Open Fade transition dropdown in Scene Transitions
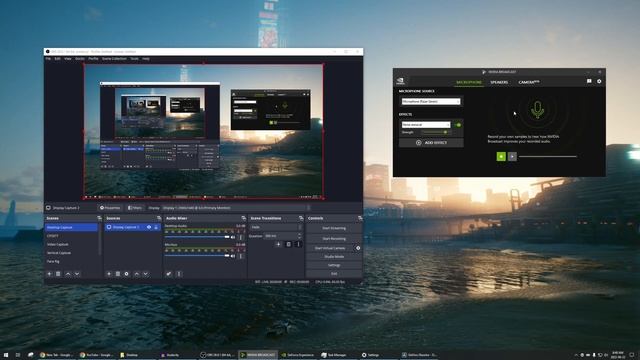The height and width of the screenshot is (360, 640). click(276, 227)
